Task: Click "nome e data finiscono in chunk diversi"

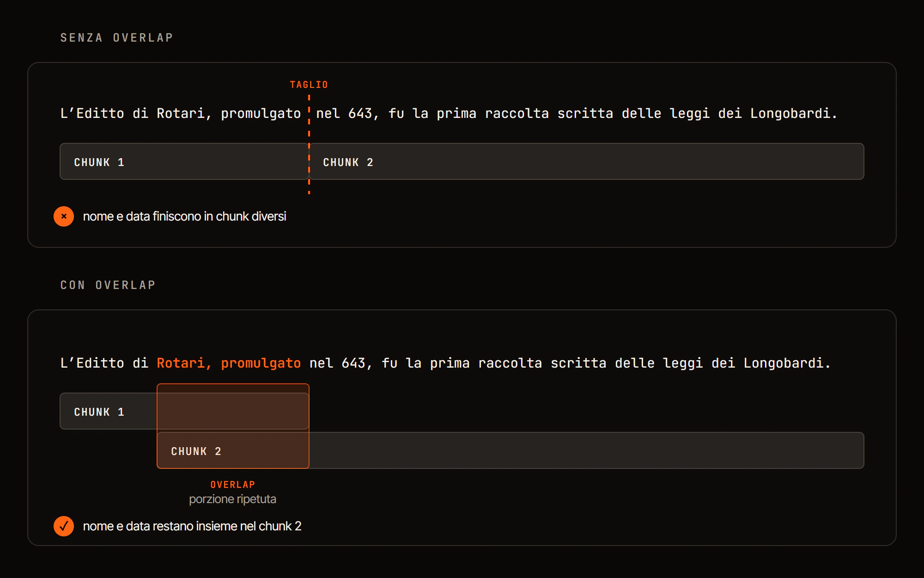Action: coord(185,216)
